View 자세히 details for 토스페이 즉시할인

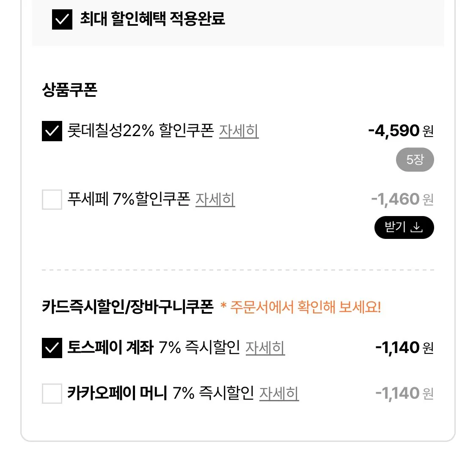coord(266,348)
